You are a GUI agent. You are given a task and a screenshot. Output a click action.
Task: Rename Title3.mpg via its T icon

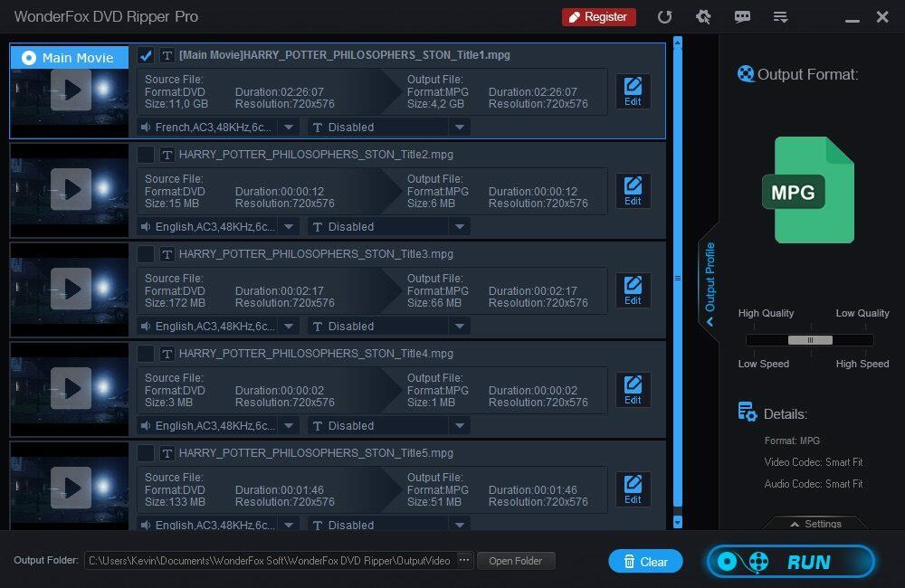tap(167, 254)
